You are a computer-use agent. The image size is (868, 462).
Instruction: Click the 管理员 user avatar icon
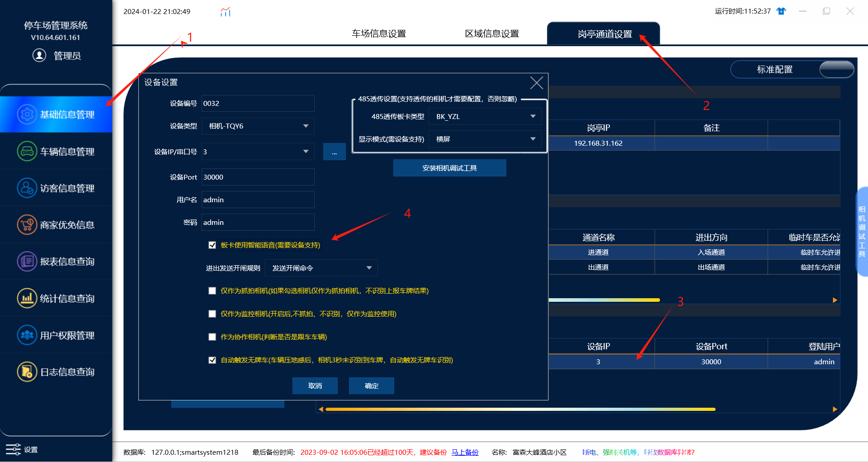(39, 55)
